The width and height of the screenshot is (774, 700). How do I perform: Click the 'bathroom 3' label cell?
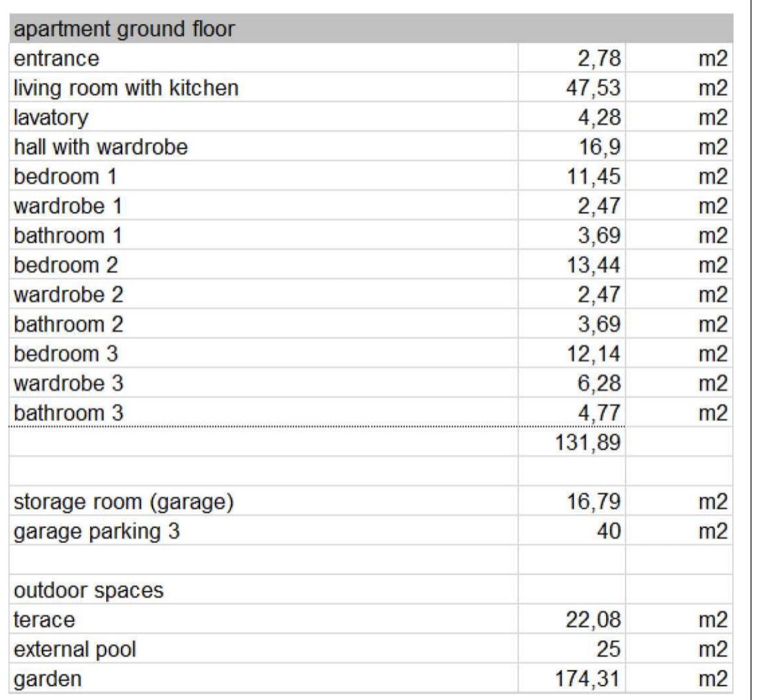tap(68, 413)
